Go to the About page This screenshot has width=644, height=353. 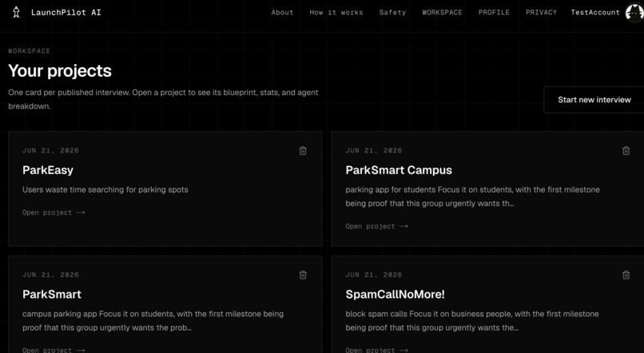pyautogui.click(x=282, y=12)
